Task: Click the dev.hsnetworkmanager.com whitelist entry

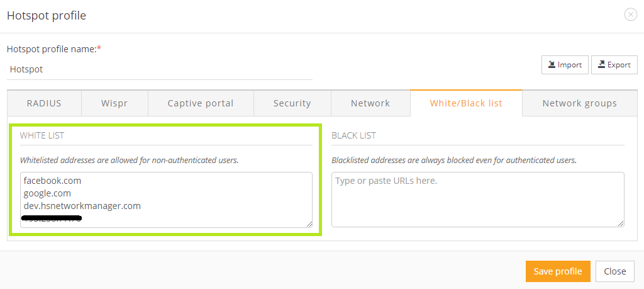Action: pyautogui.click(x=82, y=206)
